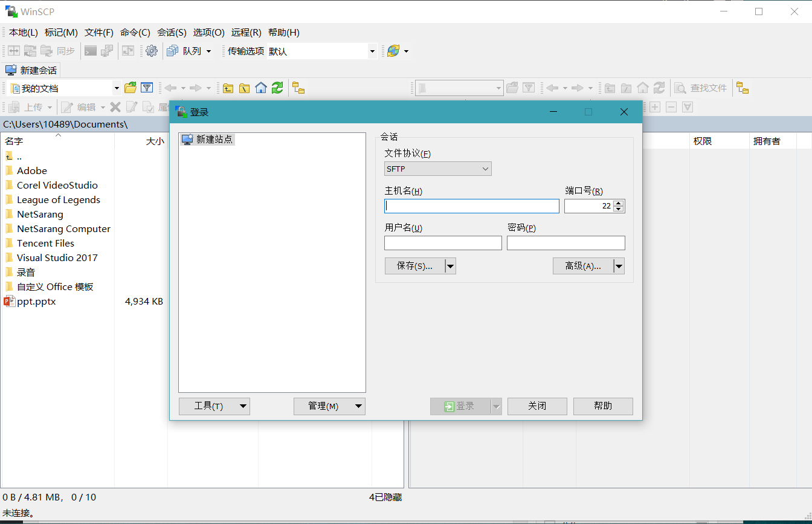Screen dimensions: 812x524
Task: Click inside the 主机名 host field
Action: coord(471,205)
